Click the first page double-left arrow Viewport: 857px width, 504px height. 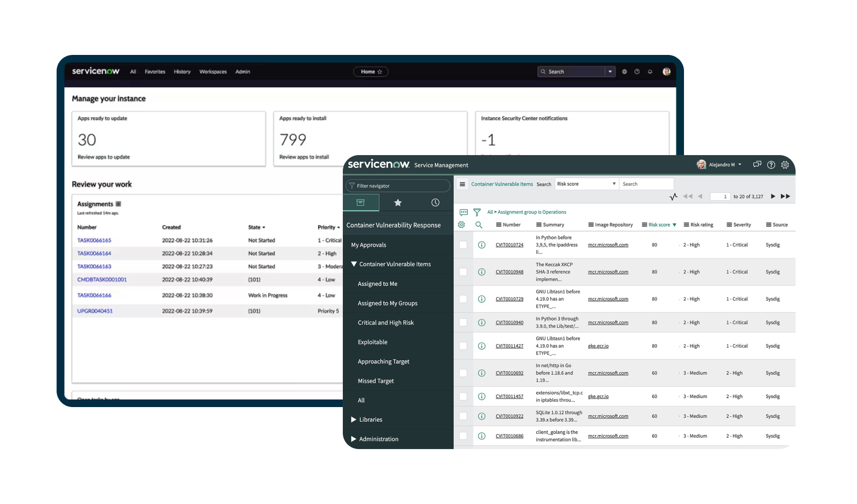pyautogui.click(x=688, y=197)
